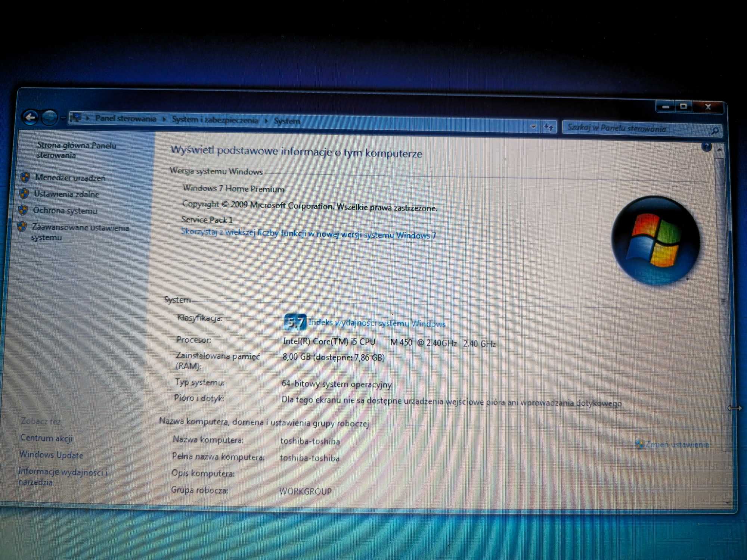Viewport: 747px width, 560px height.
Task: Open Informacje wydajności i narzędzia link
Action: [x=62, y=477]
